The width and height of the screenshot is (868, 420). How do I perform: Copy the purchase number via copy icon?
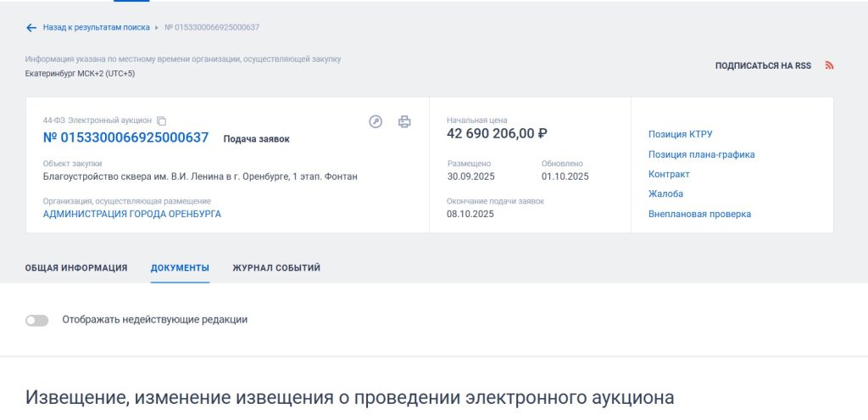click(162, 121)
